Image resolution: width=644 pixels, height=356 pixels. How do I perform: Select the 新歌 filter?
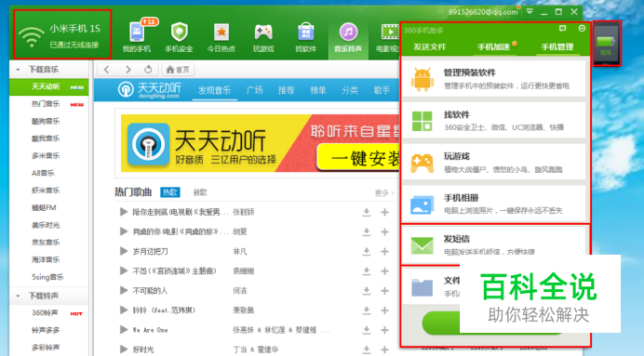coord(200,192)
